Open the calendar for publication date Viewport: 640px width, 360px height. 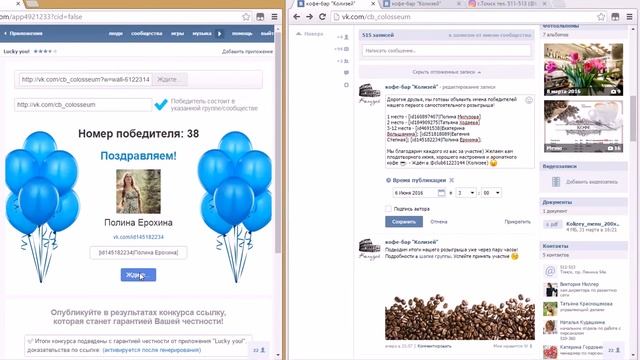point(441,193)
